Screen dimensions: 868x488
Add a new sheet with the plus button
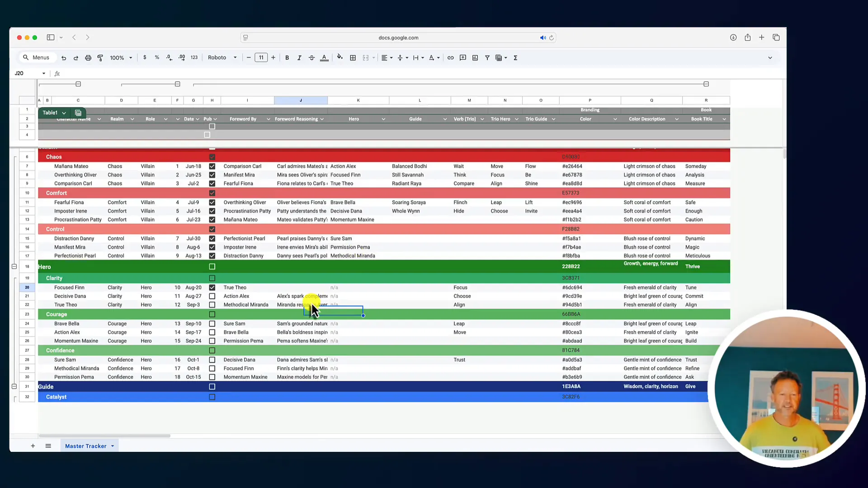pos(33,446)
